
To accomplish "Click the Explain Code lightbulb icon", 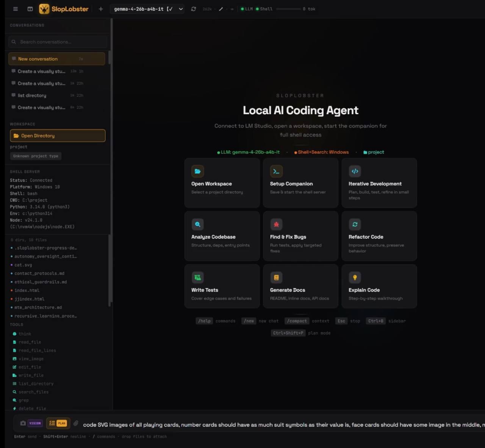I will point(355,277).
